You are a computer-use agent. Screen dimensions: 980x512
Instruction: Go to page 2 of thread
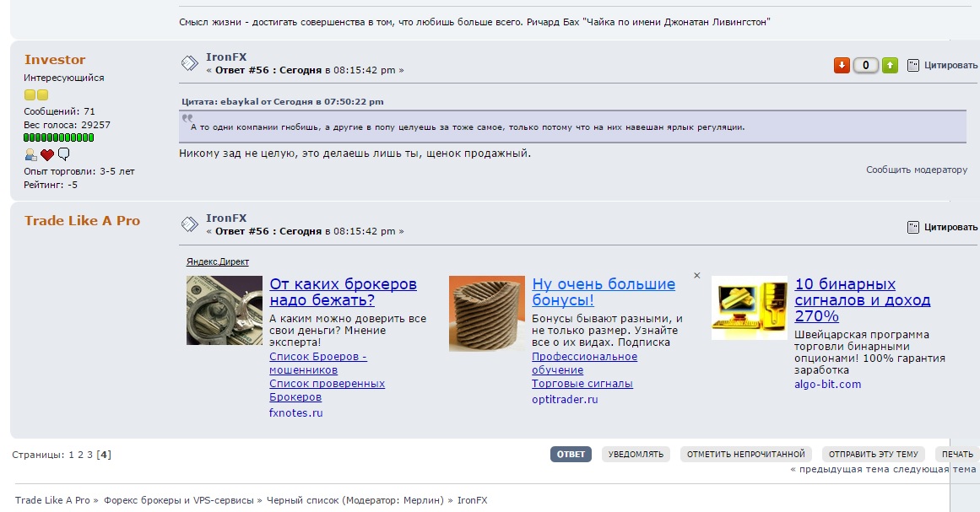(80, 455)
